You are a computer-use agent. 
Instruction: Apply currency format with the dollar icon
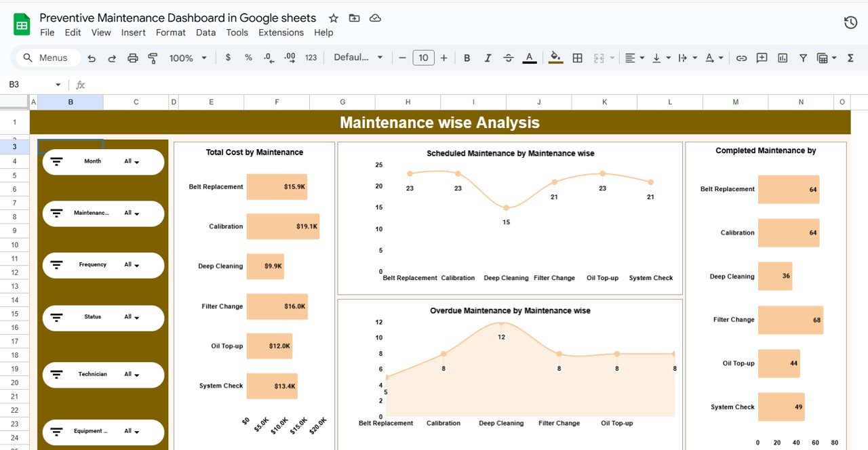[x=228, y=58]
